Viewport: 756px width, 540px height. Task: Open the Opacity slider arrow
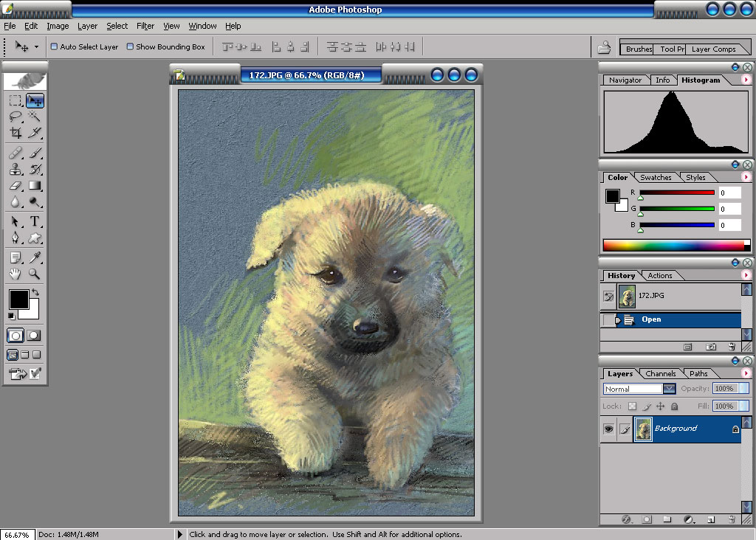pyautogui.click(x=744, y=389)
